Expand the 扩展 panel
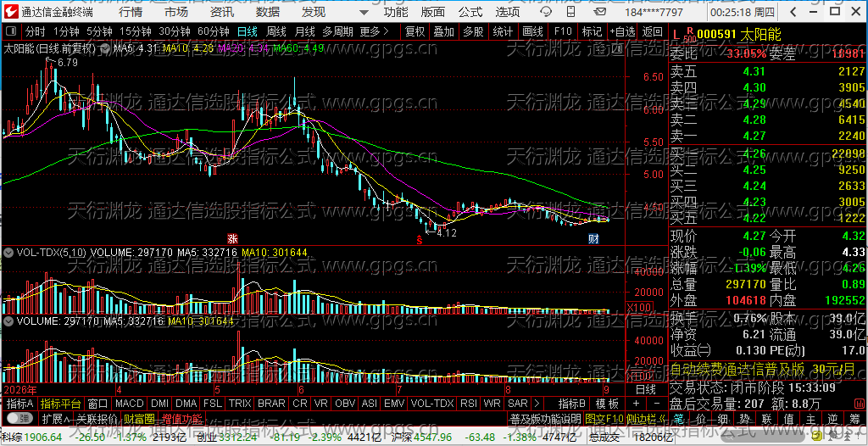868x446 pixels. (x=55, y=418)
